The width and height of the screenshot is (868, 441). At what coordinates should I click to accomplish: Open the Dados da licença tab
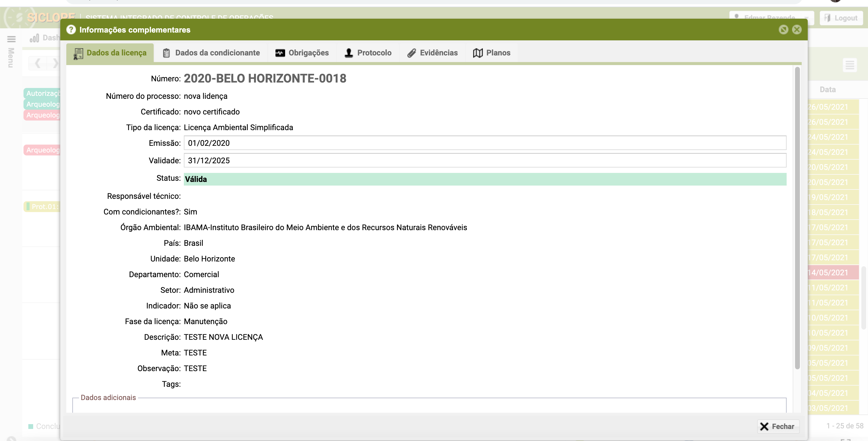click(110, 53)
